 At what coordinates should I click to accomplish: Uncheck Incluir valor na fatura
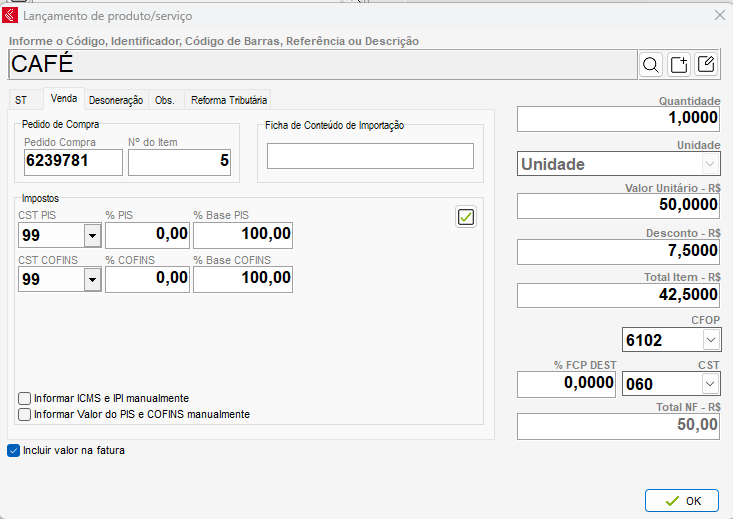pyautogui.click(x=14, y=450)
